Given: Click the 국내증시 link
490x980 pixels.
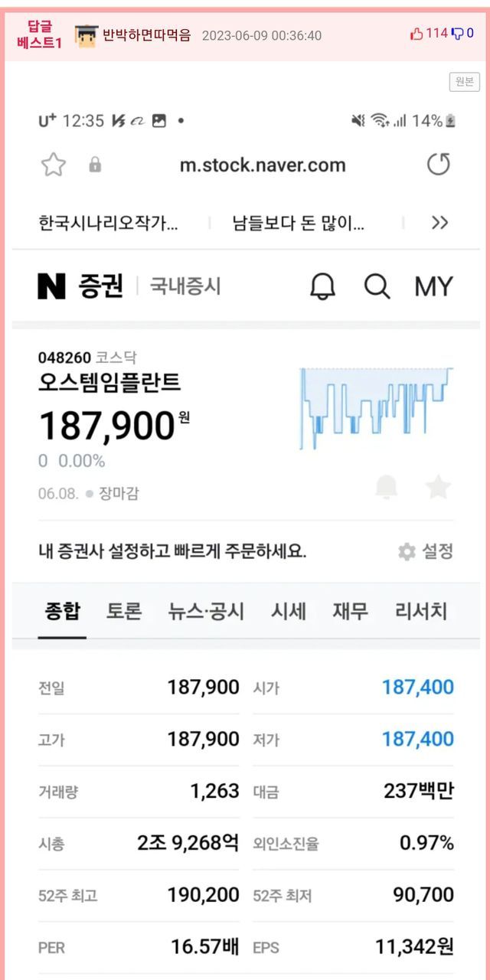Looking at the screenshot, I should (185, 286).
